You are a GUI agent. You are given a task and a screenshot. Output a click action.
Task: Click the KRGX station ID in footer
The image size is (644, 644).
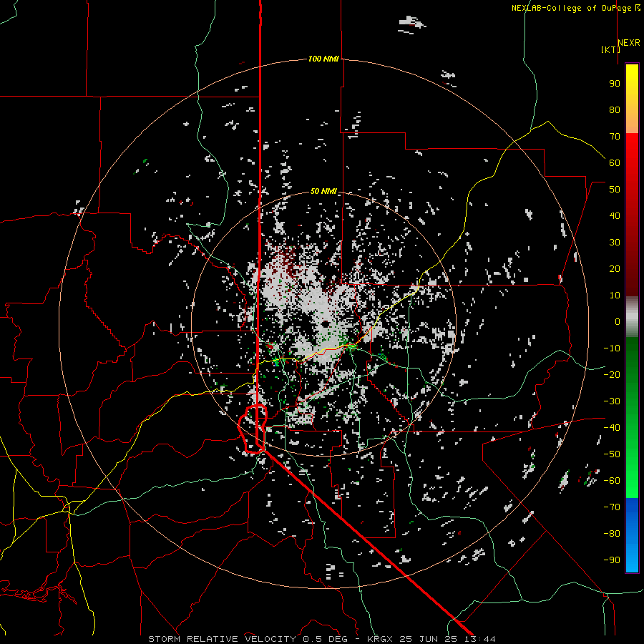tap(380, 639)
